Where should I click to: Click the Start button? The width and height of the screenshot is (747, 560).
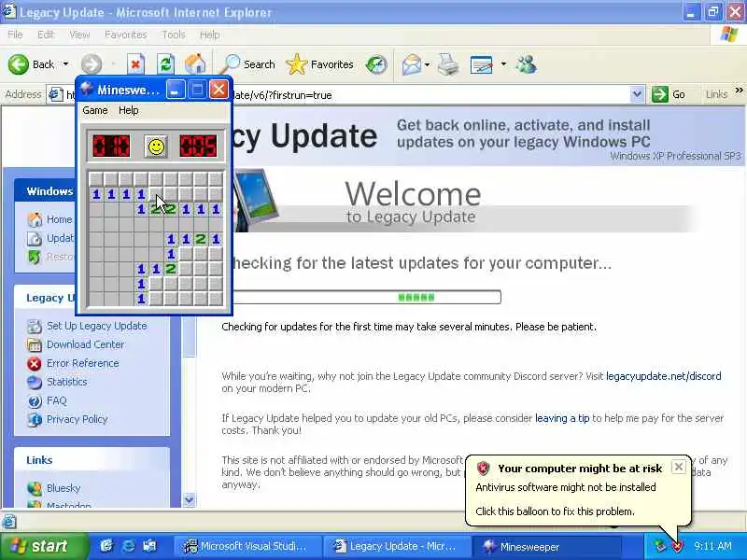pos(44,546)
